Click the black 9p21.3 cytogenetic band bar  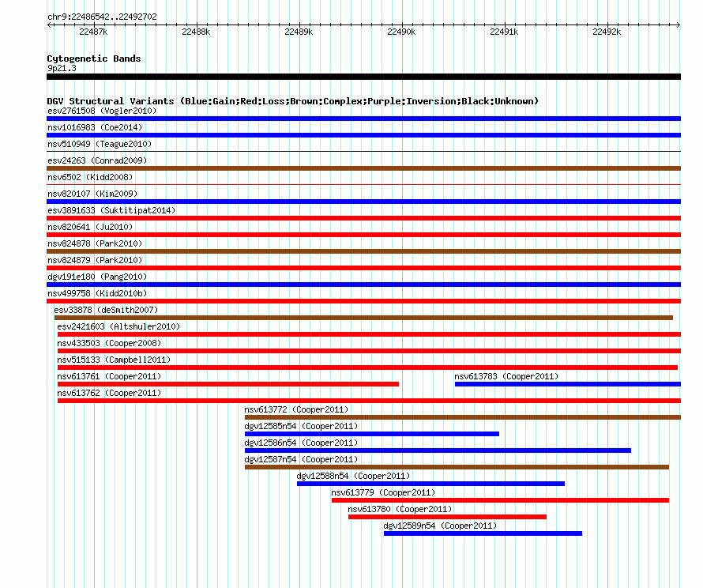[363, 77]
